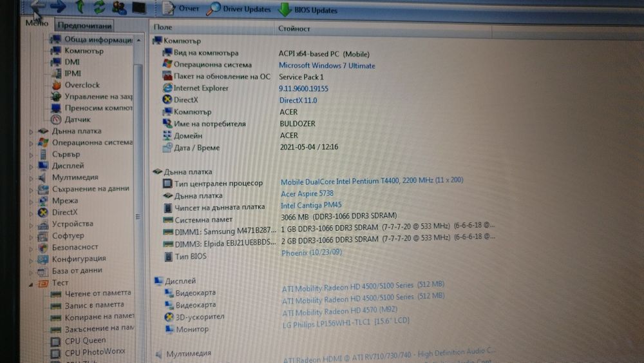Open BIOS Updates

click(x=308, y=10)
